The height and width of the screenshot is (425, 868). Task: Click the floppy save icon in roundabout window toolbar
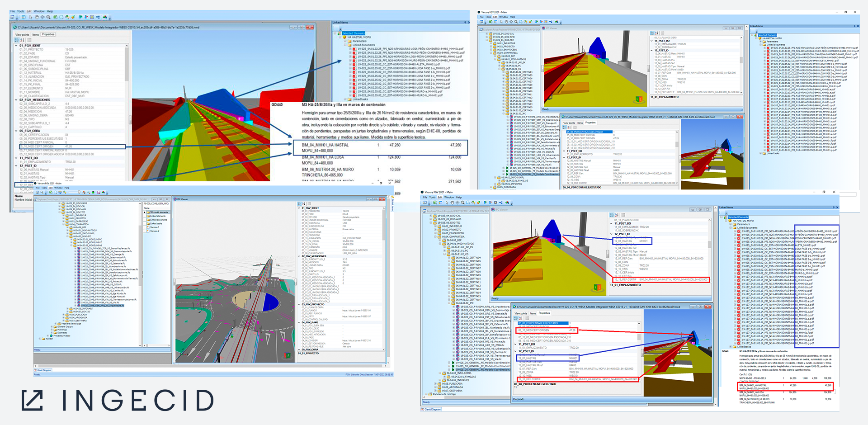point(98,192)
